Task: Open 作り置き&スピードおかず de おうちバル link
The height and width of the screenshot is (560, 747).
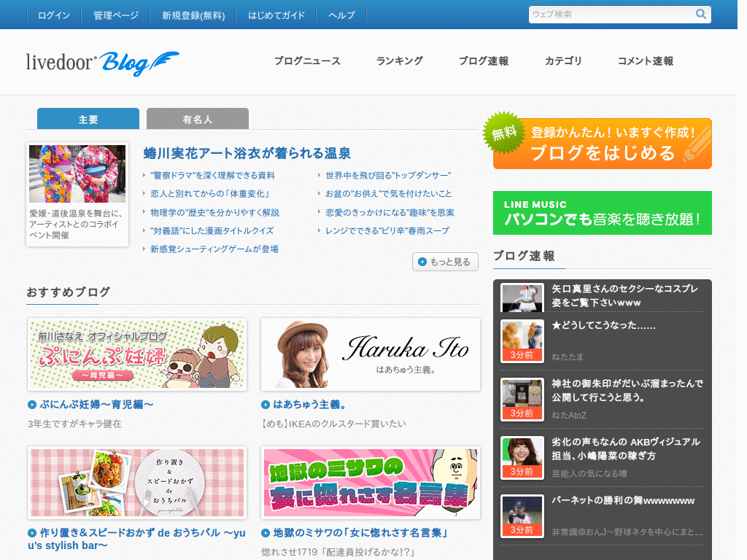Action: coord(136,539)
